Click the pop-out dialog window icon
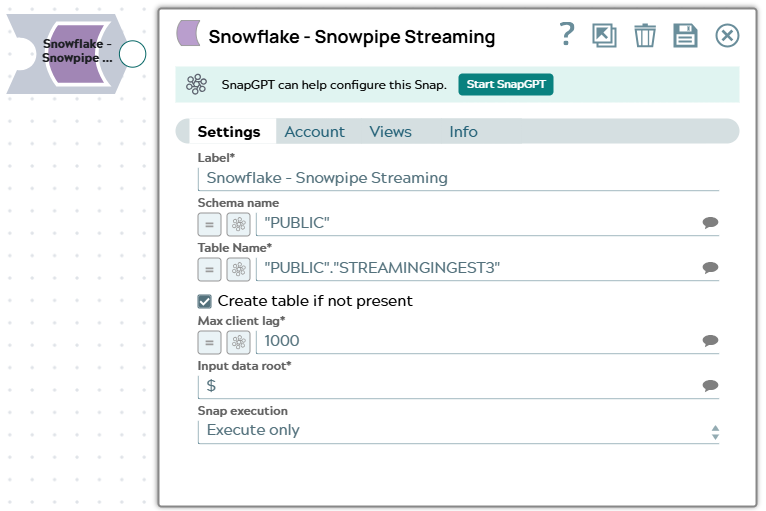Image resolution: width=766 pixels, height=511 pixels. [x=604, y=36]
